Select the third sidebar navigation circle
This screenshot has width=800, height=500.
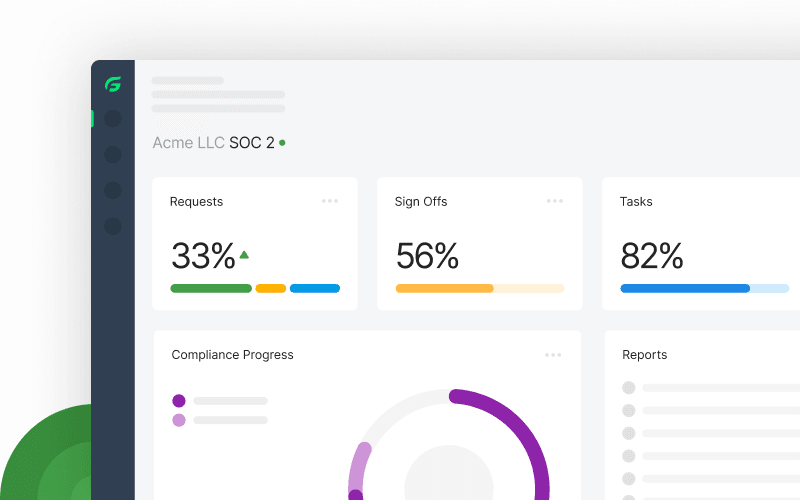pyautogui.click(x=113, y=190)
